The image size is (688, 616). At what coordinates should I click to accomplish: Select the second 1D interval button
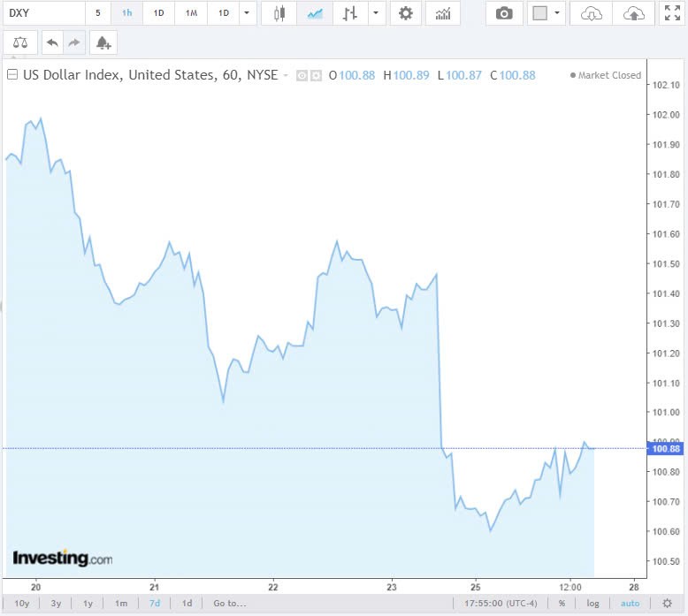(224, 13)
